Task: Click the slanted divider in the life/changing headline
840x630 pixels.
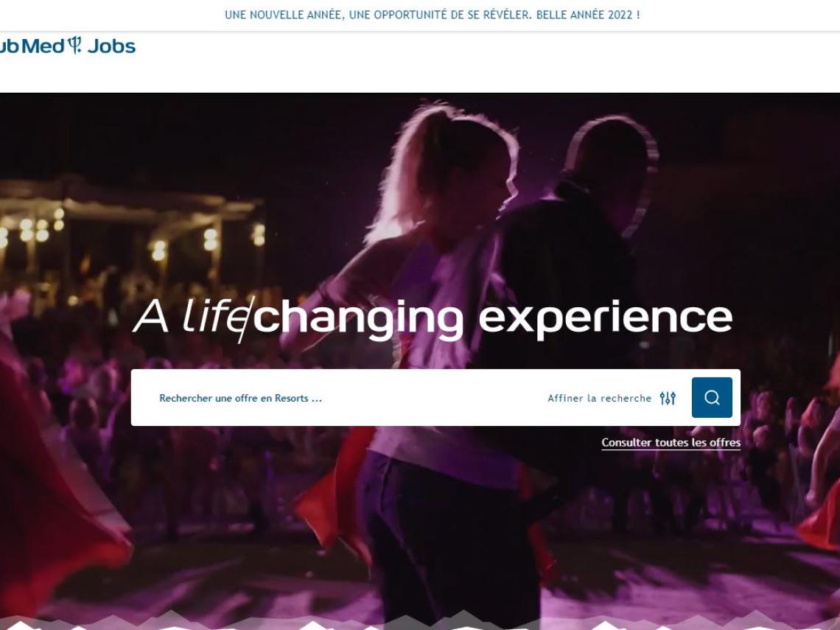Action: click(245, 320)
